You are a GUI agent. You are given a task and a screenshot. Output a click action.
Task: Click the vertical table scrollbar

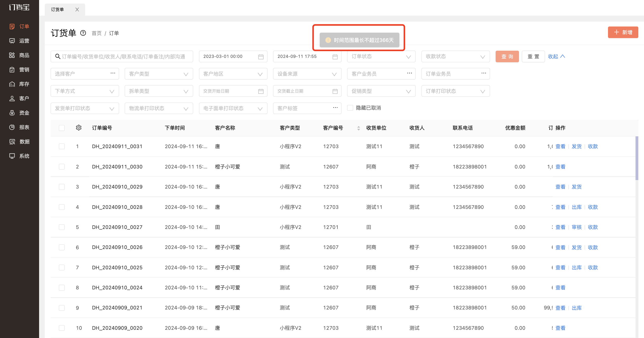[637, 158]
